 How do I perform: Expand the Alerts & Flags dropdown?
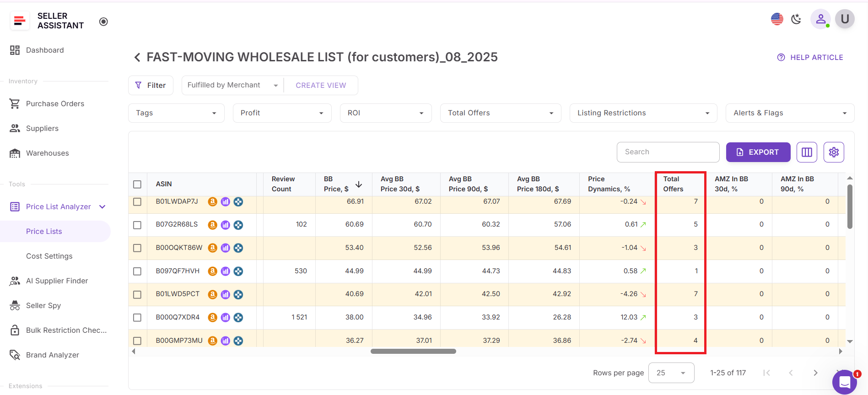click(790, 113)
